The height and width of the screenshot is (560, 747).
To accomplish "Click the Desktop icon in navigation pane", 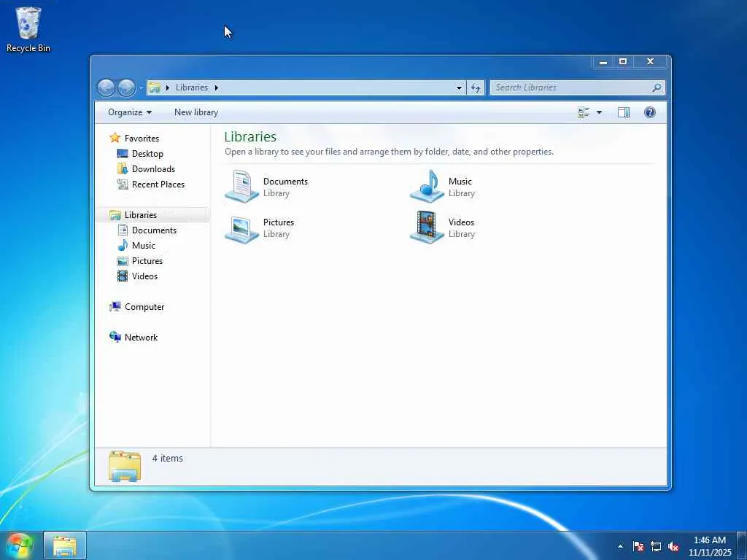I will point(123,154).
